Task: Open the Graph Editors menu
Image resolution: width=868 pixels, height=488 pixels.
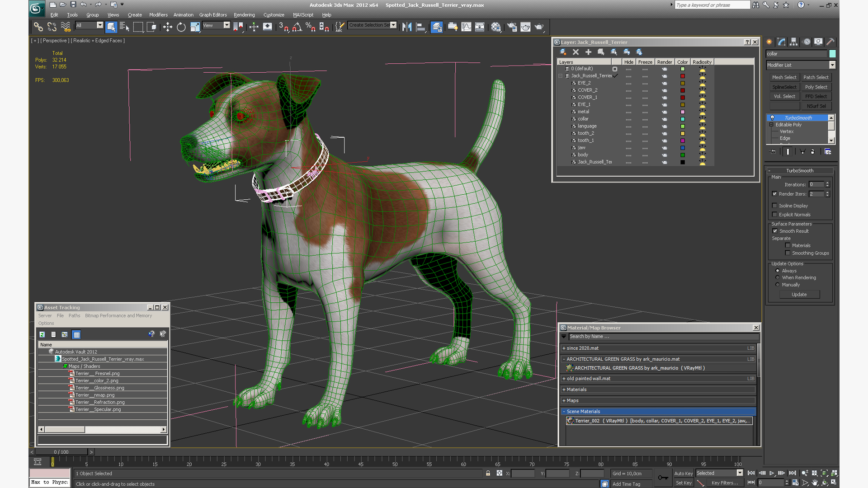Action: 213,15
